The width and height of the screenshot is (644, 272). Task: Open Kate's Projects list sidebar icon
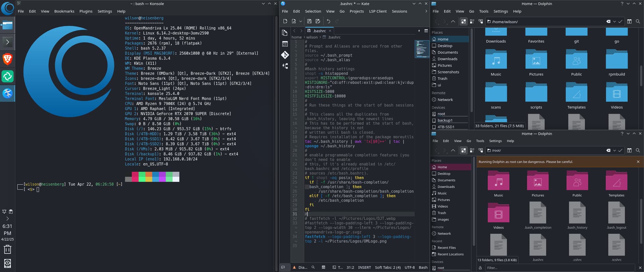(285, 44)
